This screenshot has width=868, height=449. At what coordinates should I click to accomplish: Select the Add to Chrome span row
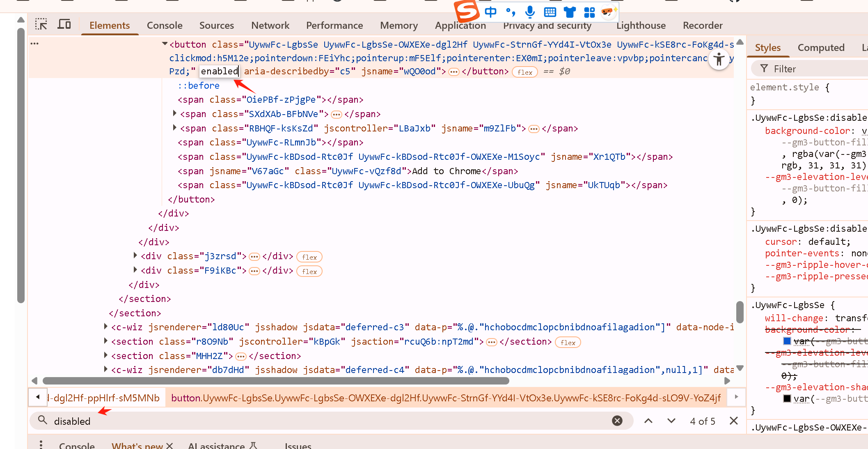[x=348, y=171]
